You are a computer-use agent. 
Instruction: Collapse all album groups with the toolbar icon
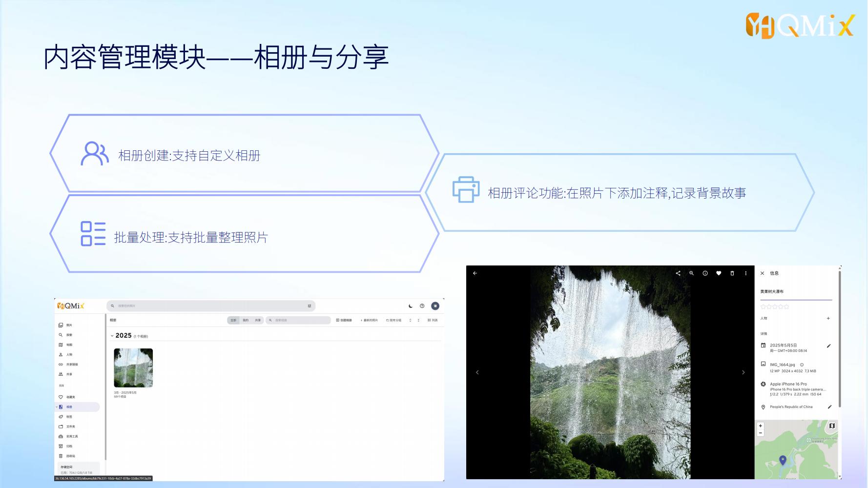point(419,320)
